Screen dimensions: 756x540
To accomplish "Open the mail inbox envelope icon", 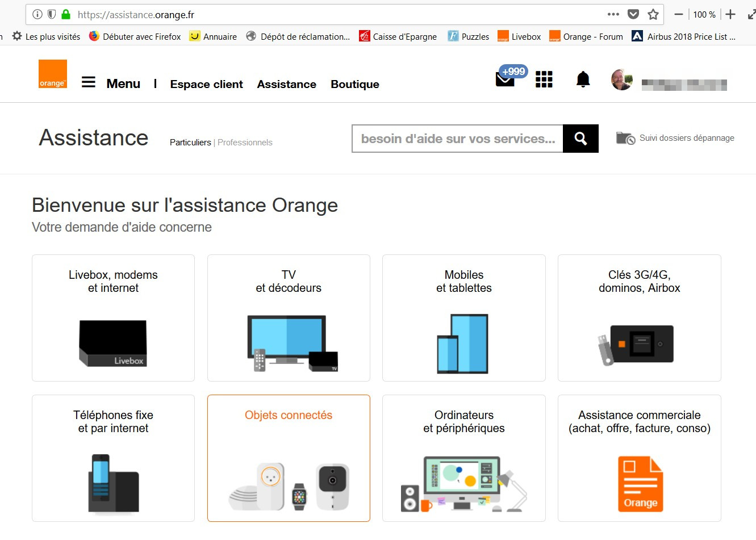I will coord(505,79).
